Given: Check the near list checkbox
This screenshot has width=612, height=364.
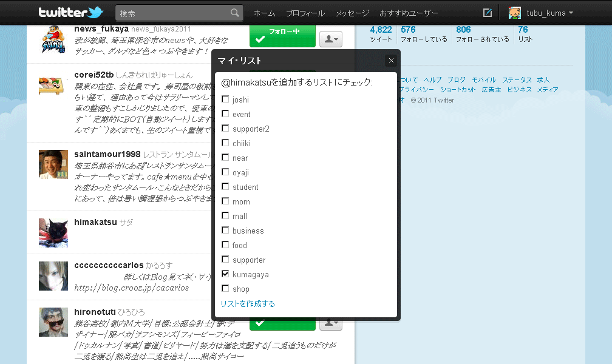Looking at the screenshot, I should tap(225, 157).
